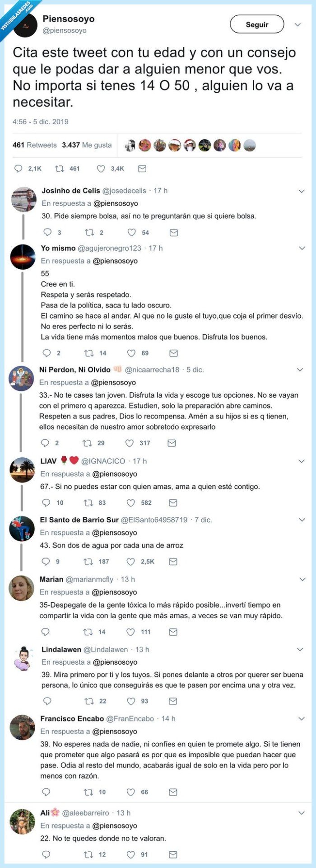Like Ni Perdon, Ni Olvido's reply

[130, 443]
